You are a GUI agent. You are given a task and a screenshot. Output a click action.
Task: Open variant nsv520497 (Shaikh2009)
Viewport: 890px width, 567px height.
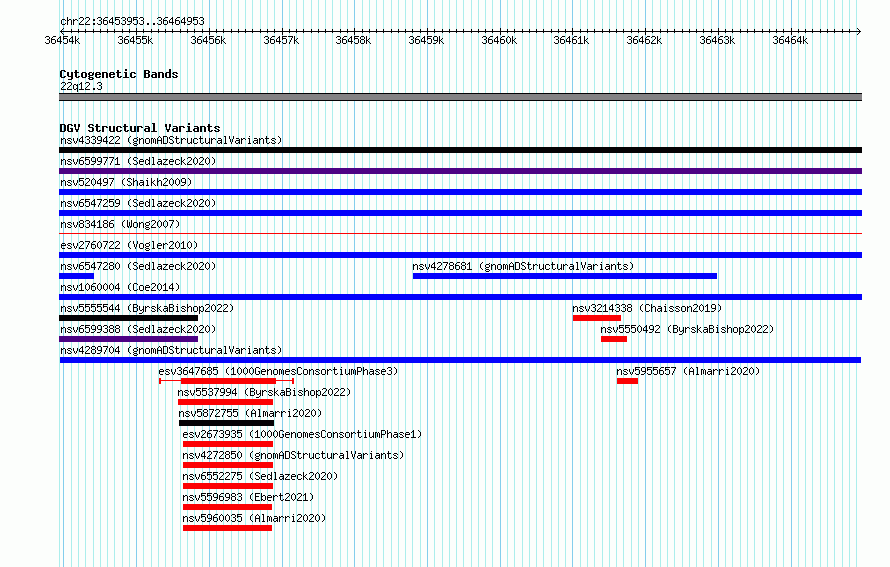tap(126, 182)
